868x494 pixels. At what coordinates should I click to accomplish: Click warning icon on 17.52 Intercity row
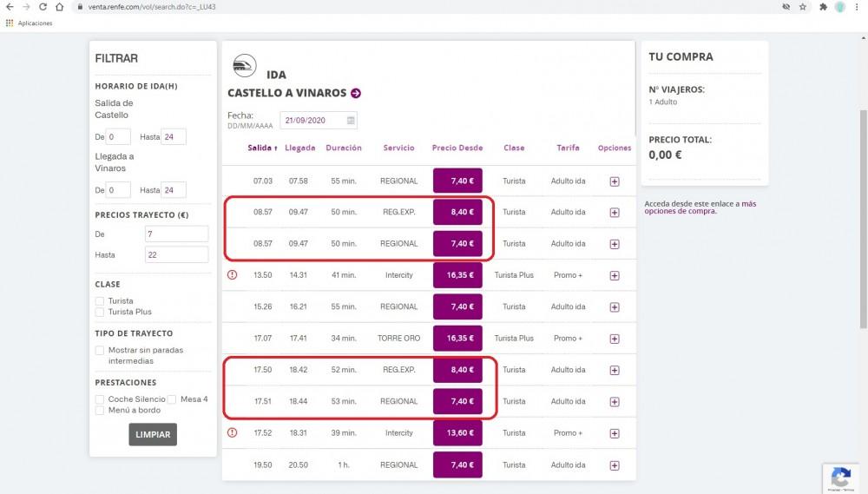(x=232, y=432)
